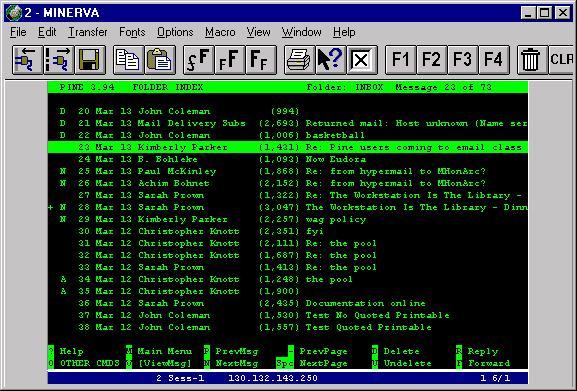Select the script font toolbar icon
The height and width of the screenshot is (391, 577).
coord(198,60)
